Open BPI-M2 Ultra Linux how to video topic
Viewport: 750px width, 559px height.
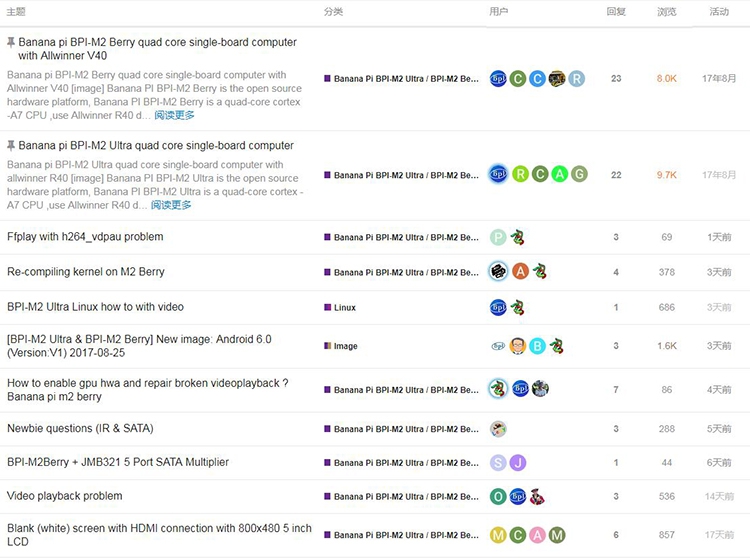click(x=95, y=307)
